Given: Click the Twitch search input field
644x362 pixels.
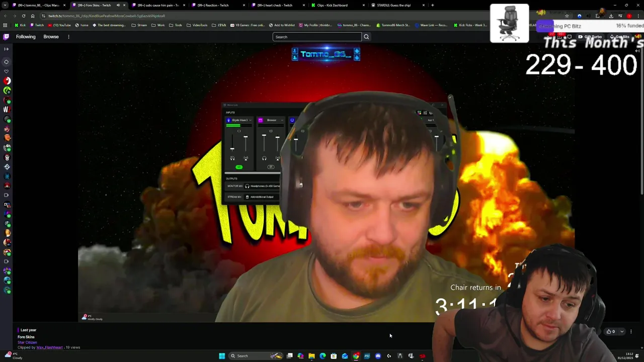Looking at the screenshot, I should (317, 37).
